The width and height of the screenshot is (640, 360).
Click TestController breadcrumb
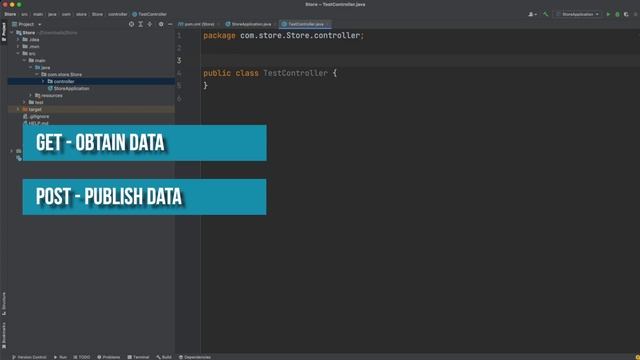tap(152, 14)
